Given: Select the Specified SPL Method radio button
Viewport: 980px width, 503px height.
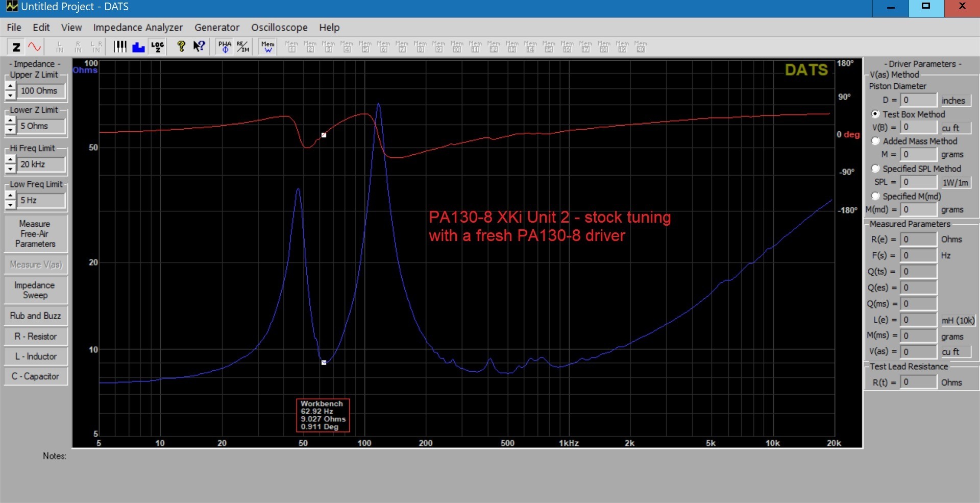Looking at the screenshot, I should [x=875, y=169].
